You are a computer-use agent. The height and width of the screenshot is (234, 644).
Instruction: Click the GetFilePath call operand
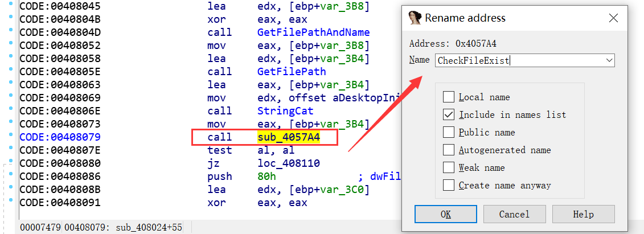pyautogui.click(x=292, y=72)
